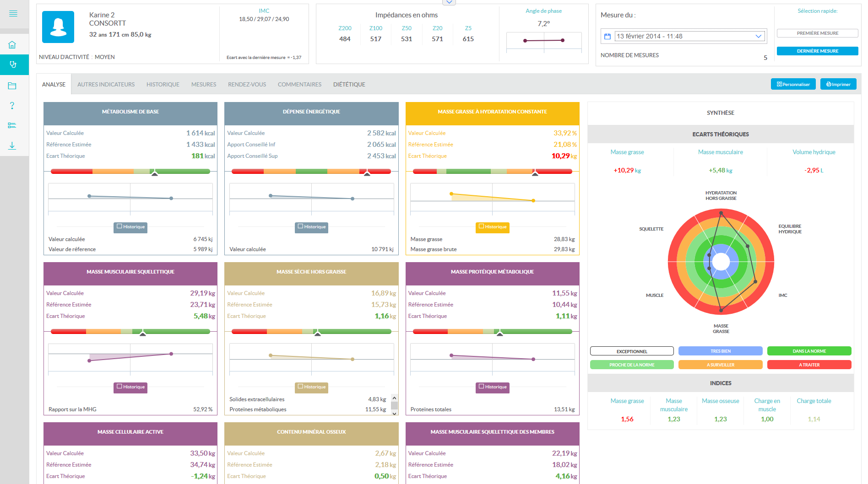Click the Imprimer print button

[x=838, y=84]
